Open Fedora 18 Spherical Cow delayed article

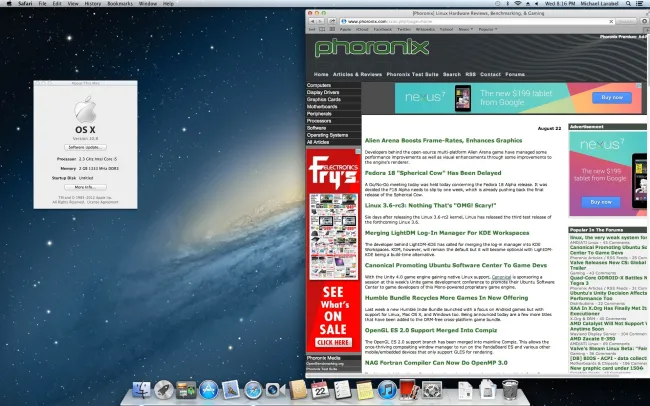pos(433,173)
